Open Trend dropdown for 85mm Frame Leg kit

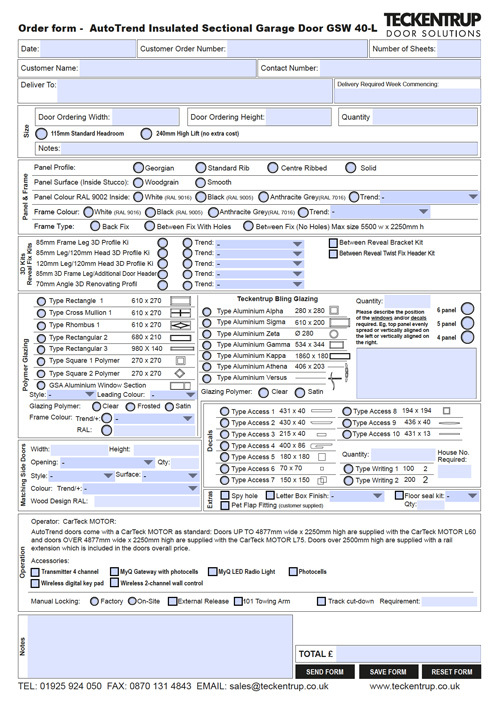pos(259,243)
